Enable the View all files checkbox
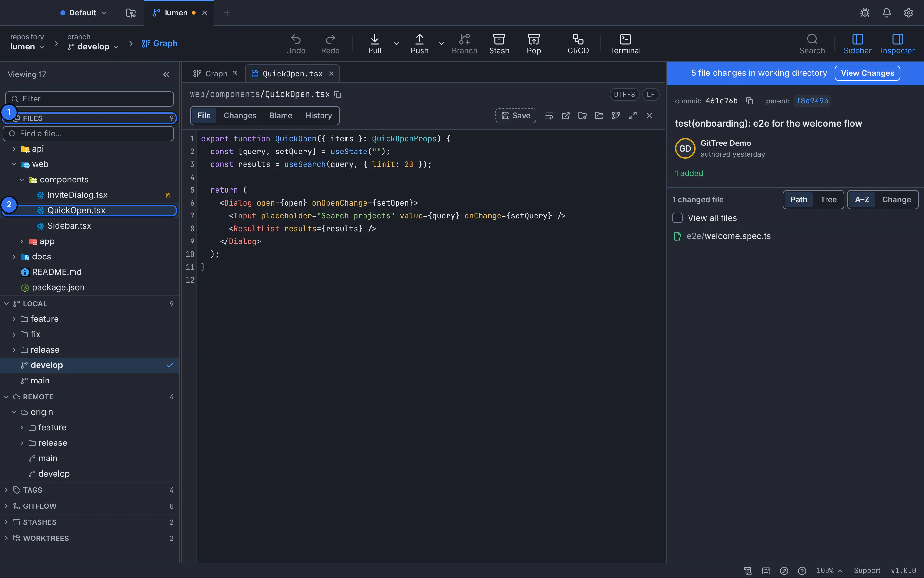The image size is (924, 578). pyautogui.click(x=677, y=218)
